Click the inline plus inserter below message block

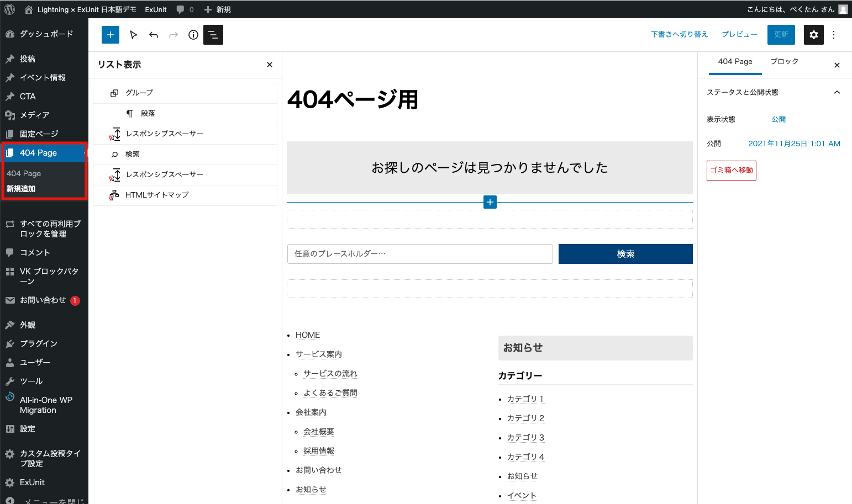(x=490, y=202)
